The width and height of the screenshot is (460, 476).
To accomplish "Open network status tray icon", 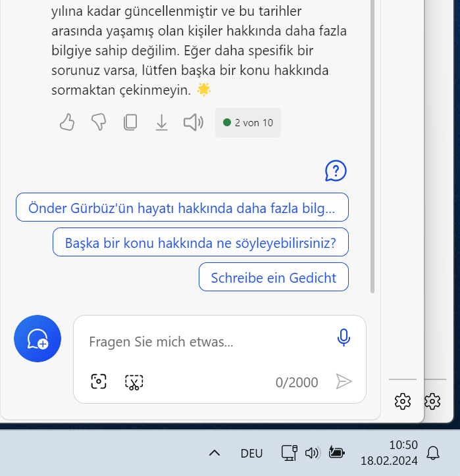I will 290,453.
